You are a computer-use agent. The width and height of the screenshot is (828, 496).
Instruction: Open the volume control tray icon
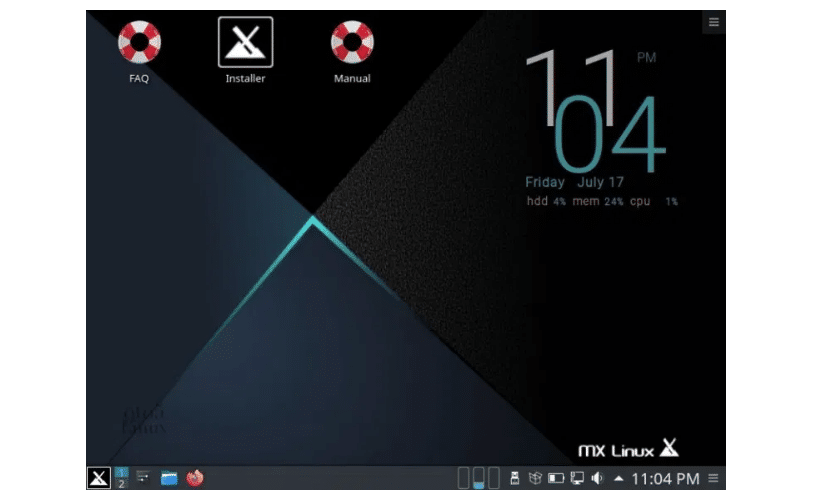(x=597, y=479)
